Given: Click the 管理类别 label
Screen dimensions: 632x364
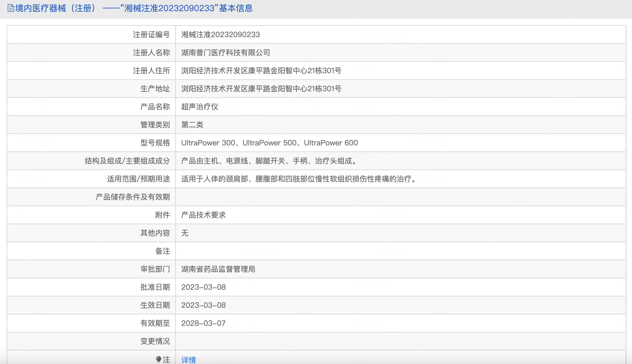Looking at the screenshot, I should tap(155, 125).
